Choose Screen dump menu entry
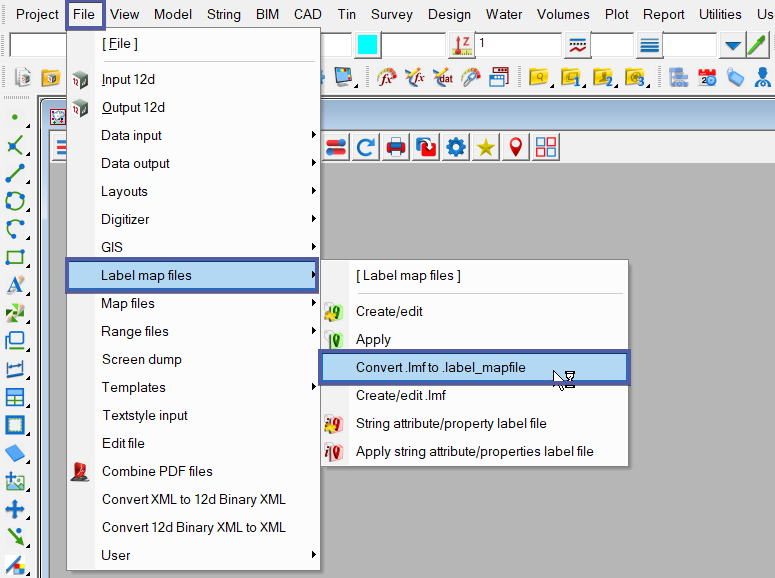775x578 pixels. (x=193, y=359)
